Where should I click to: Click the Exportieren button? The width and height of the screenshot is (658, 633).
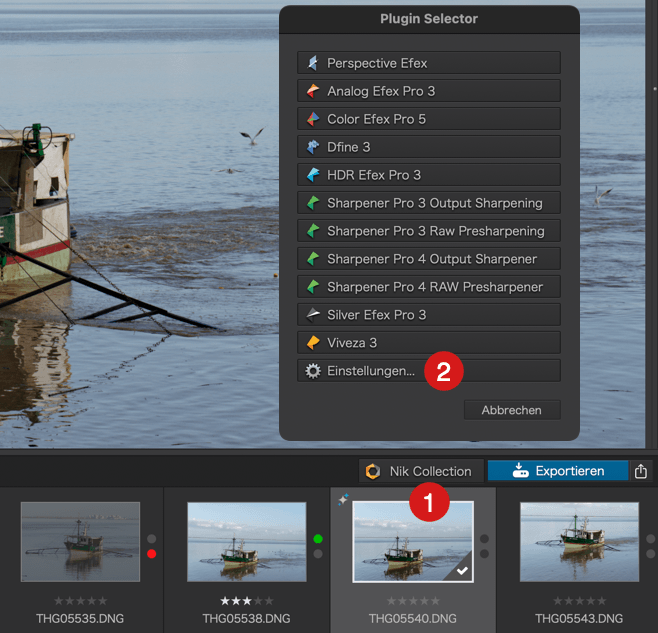click(x=558, y=471)
